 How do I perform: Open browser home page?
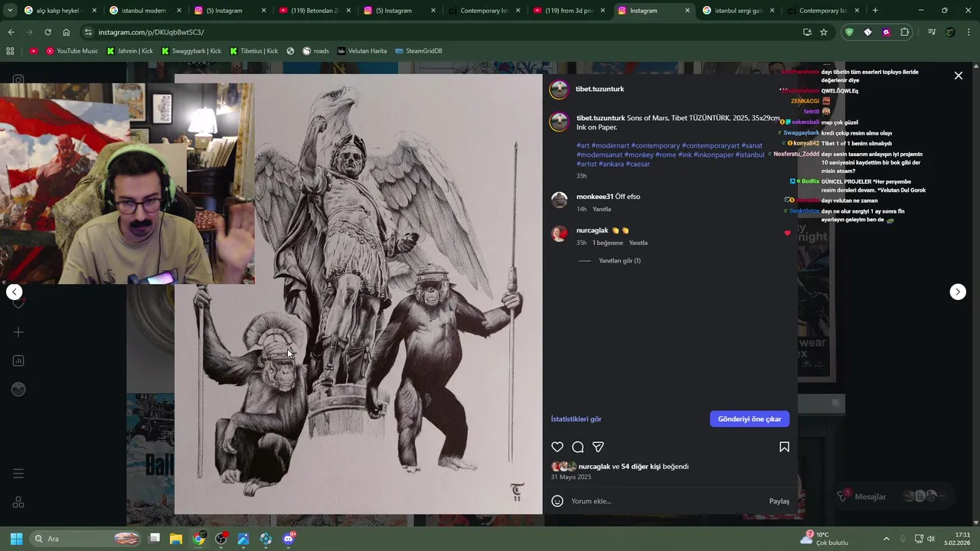(x=66, y=32)
